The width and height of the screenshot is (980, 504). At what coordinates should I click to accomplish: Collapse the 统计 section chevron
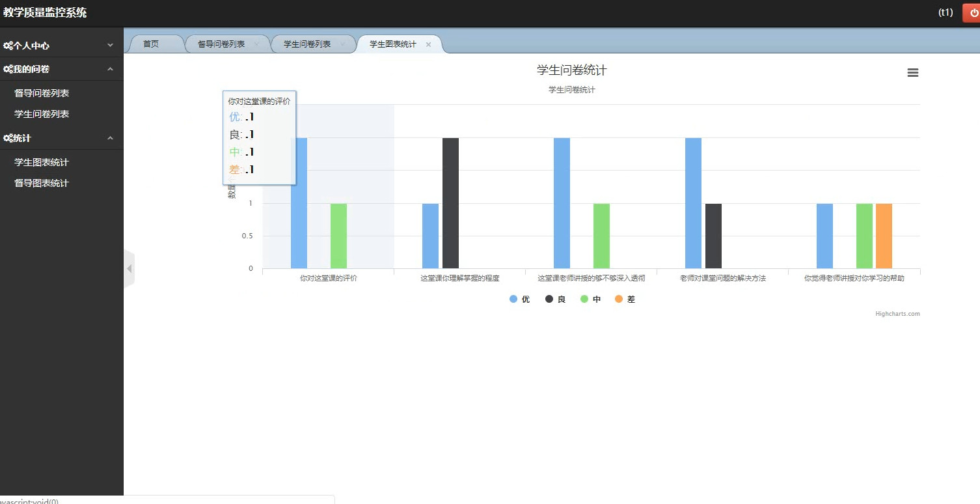pos(110,138)
